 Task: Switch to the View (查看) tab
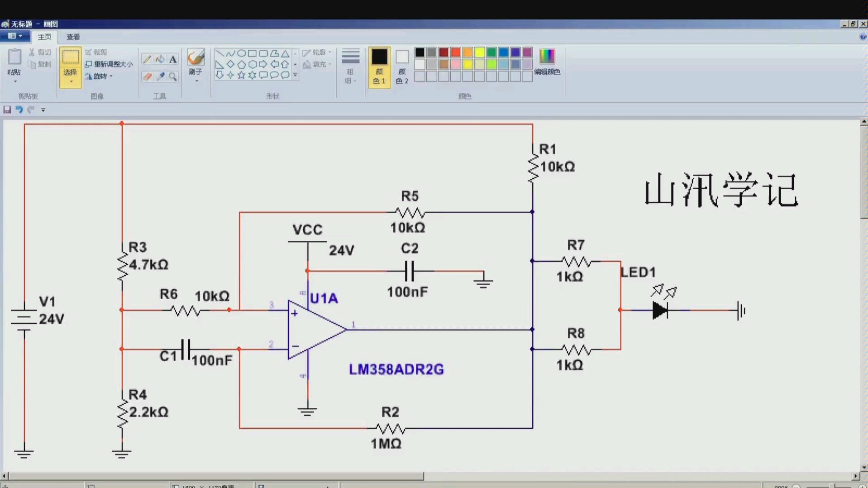click(73, 37)
